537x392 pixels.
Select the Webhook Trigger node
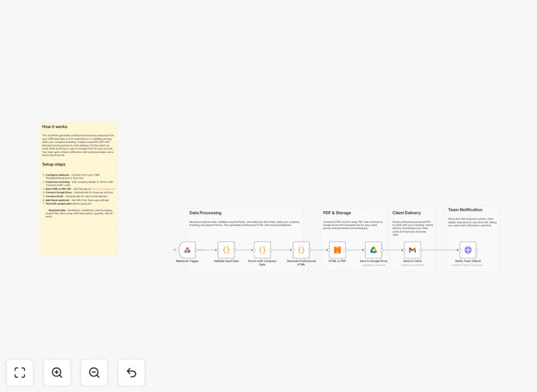pos(187,250)
